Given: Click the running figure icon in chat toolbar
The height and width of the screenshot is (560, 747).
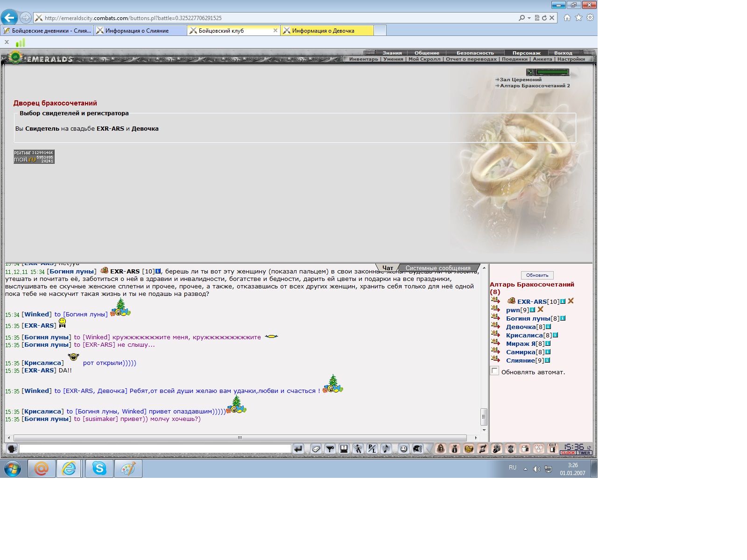Looking at the screenshot, I should click(358, 449).
